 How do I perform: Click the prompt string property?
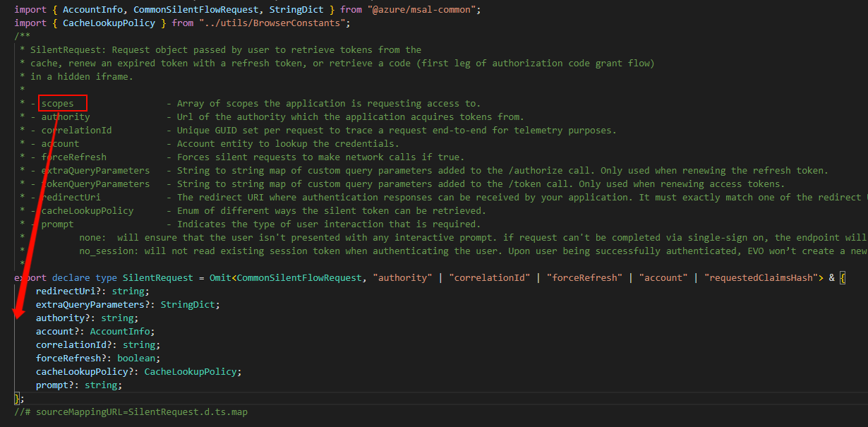point(56,385)
